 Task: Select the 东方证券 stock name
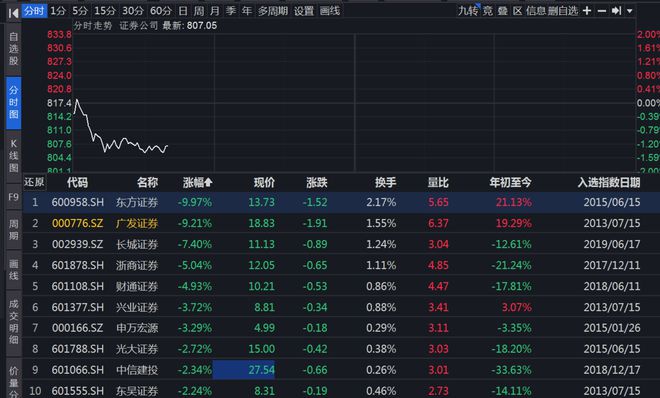(x=137, y=202)
